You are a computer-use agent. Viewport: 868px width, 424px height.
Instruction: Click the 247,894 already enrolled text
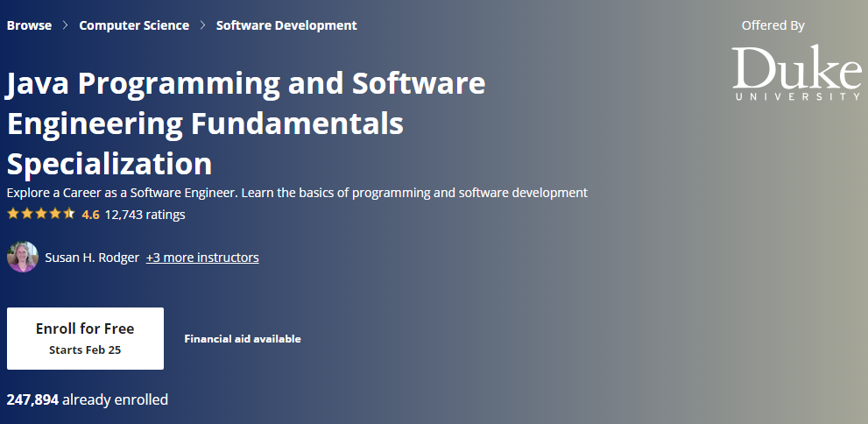(88, 399)
